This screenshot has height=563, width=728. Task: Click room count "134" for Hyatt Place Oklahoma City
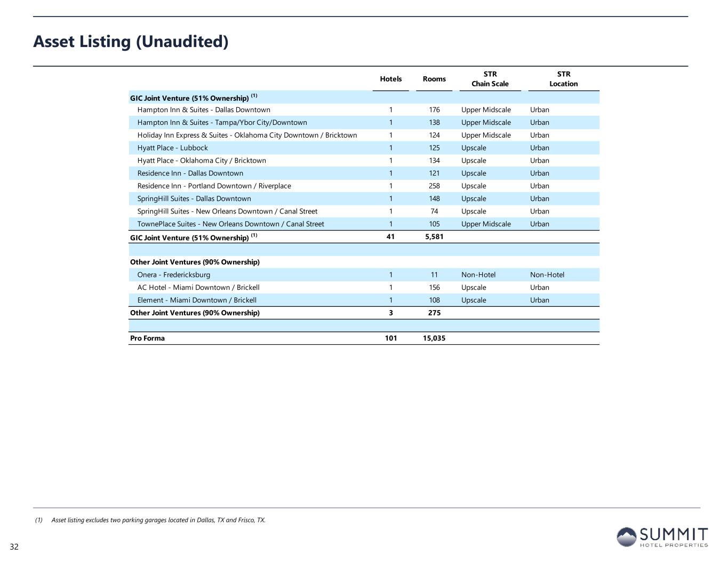click(x=434, y=161)
